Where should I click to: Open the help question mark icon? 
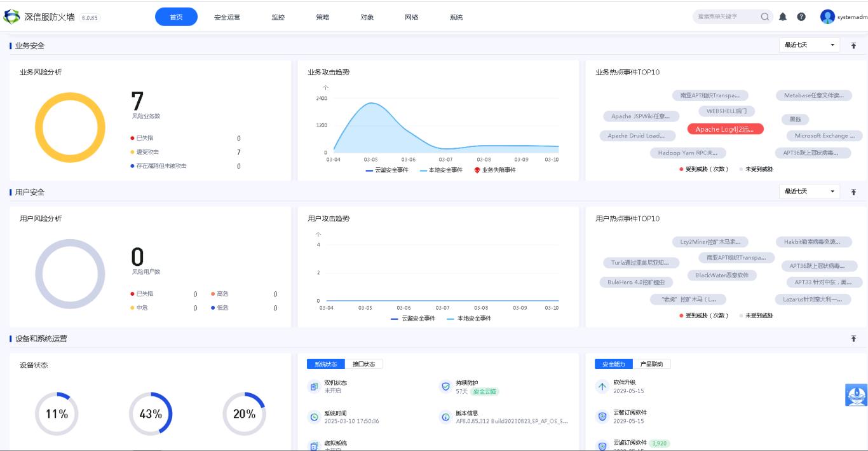point(801,17)
